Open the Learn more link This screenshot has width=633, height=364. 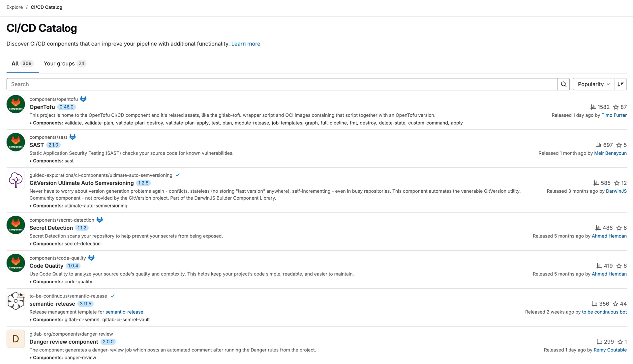pyautogui.click(x=246, y=44)
